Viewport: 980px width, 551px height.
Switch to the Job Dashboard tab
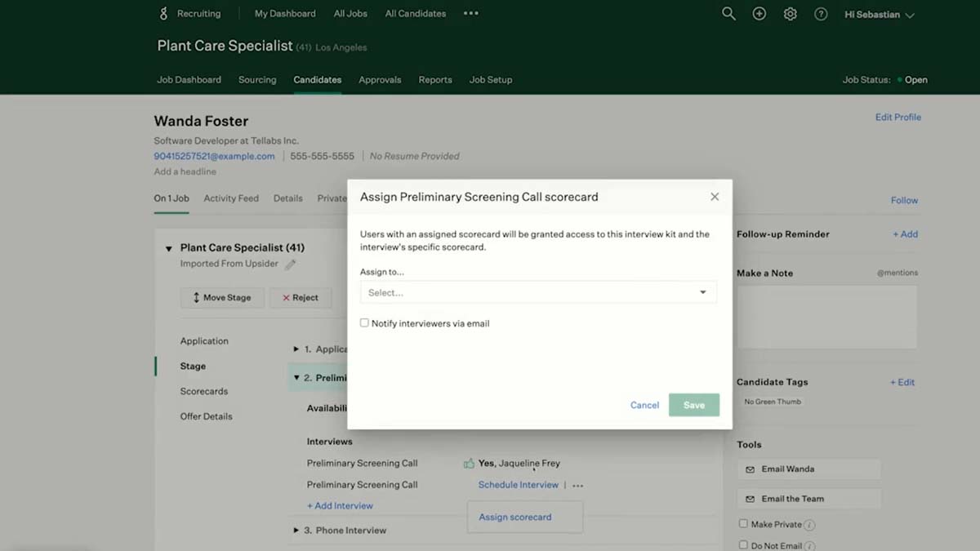coord(189,80)
